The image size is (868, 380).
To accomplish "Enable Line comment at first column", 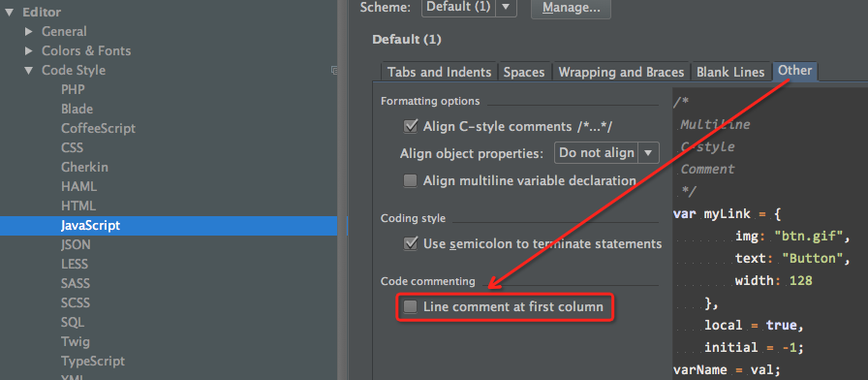I will (410, 306).
